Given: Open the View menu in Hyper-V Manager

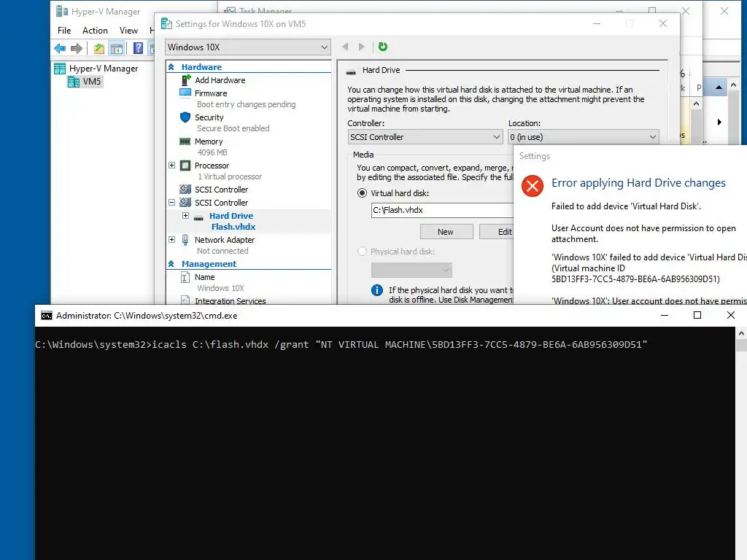Looking at the screenshot, I should 128,31.
